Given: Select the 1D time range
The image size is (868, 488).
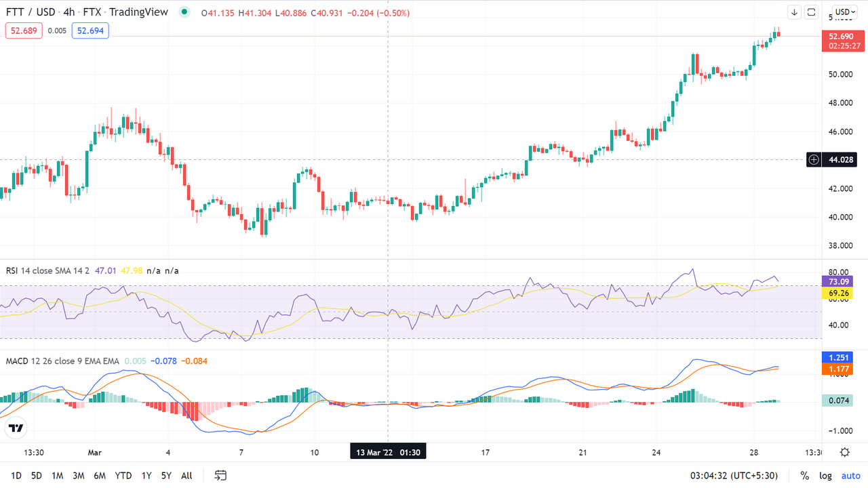Looking at the screenshot, I should (16, 476).
